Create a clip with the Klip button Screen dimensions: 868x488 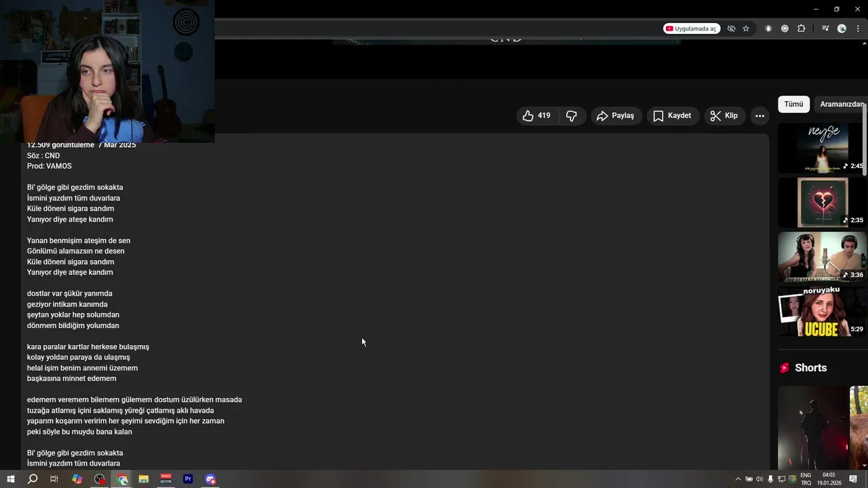(724, 116)
